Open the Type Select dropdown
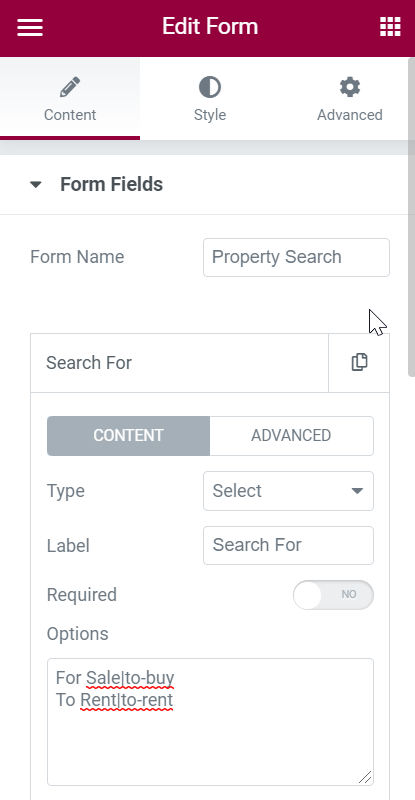This screenshot has height=800, width=415. (288, 491)
